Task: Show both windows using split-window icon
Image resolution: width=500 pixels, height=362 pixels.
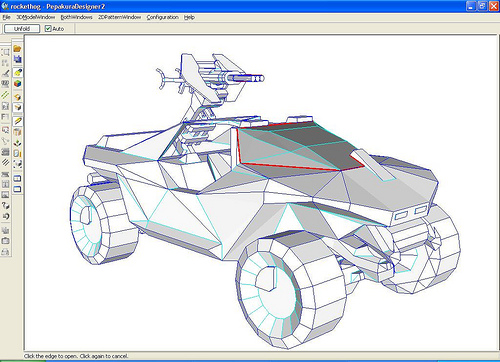Action: [x=18, y=178]
